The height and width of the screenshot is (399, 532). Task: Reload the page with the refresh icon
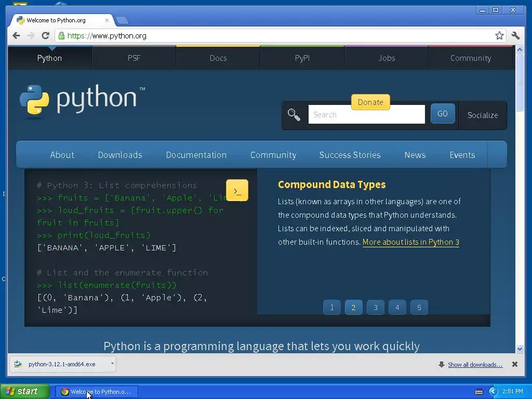46,35
